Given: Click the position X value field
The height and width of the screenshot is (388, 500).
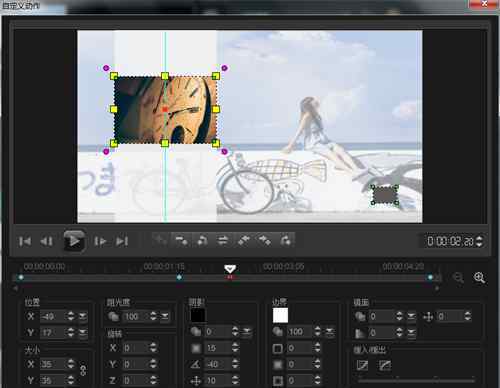Looking at the screenshot, I should pos(53,316).
